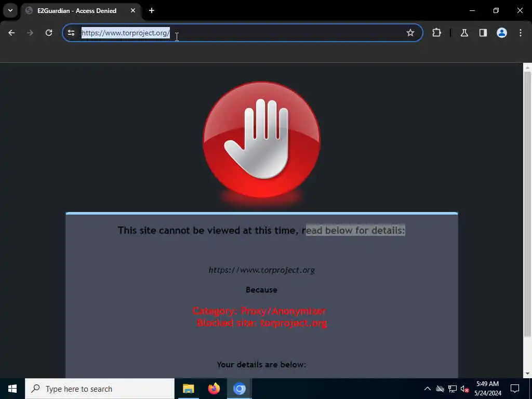Open Chrome Labs flask icon

[464, 33]
